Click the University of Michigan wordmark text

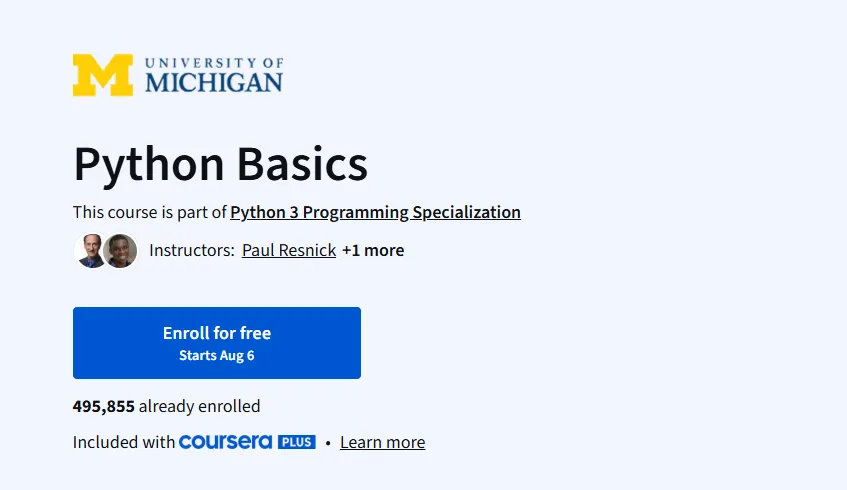point(214,75)
